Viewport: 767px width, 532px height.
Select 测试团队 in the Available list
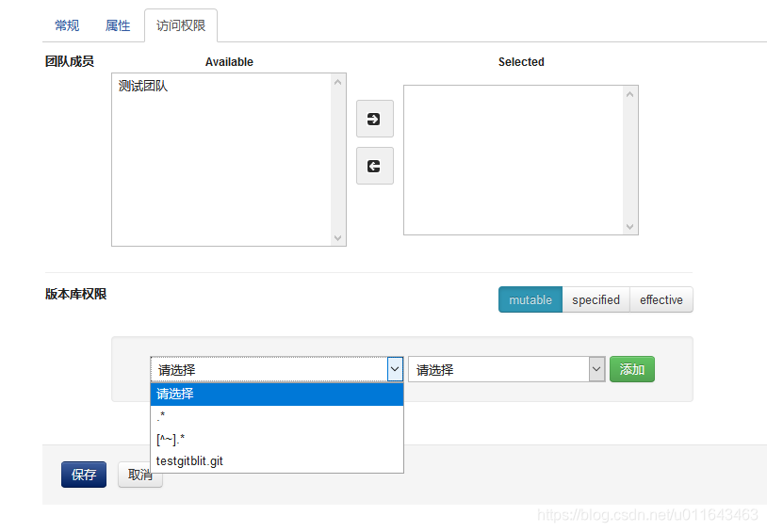143,86
